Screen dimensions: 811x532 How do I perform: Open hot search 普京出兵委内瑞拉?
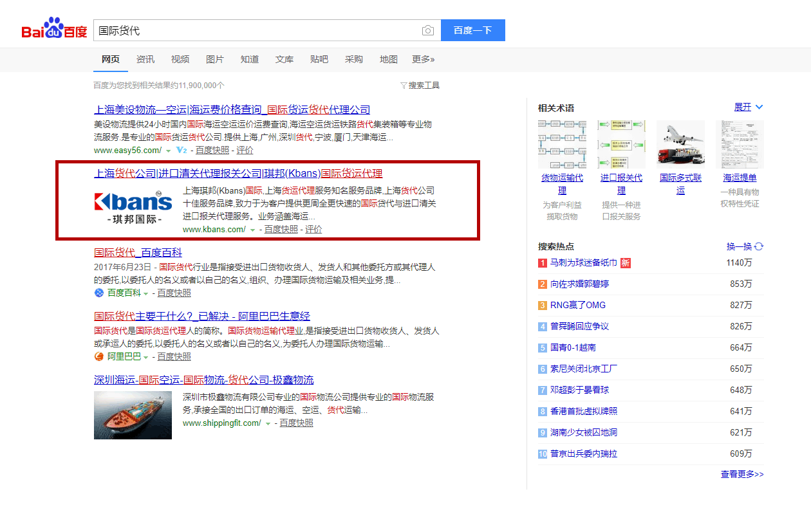(584, 454)
